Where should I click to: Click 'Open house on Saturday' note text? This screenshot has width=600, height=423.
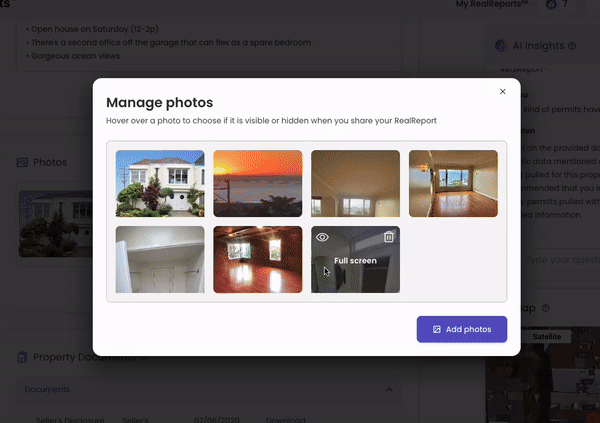[x=95, y=29]
